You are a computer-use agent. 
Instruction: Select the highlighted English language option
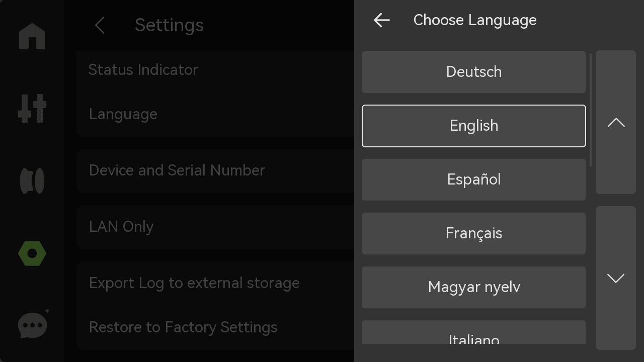coord(474,126)
